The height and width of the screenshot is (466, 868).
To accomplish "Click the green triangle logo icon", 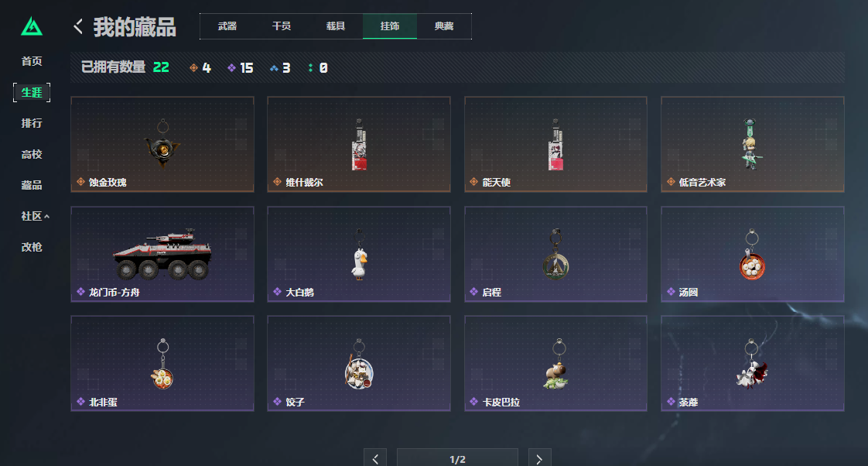I will click(x=32, y=26).
